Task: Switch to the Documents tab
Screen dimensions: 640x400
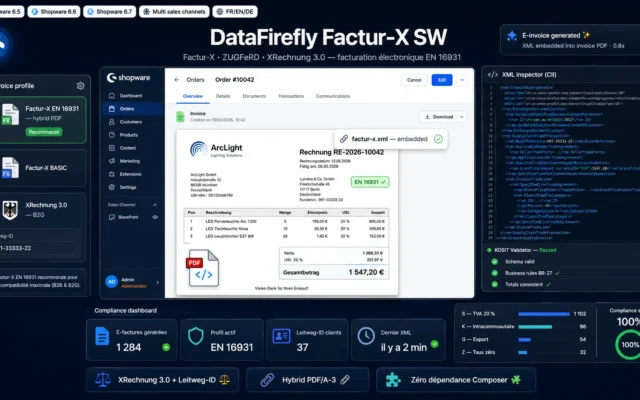Action: click(x=254, y=96)
